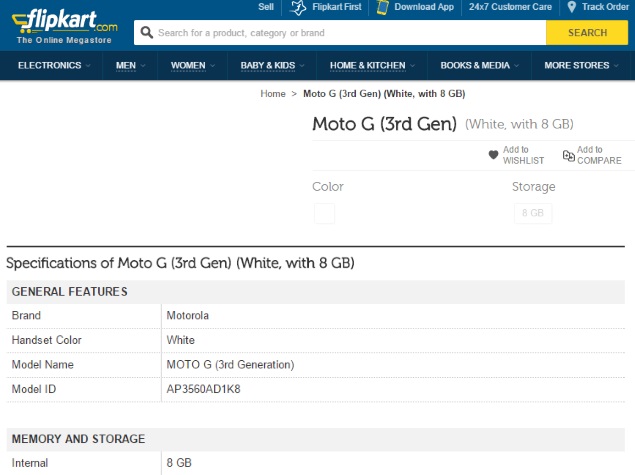Viewport: 635px width, 475px height.
Task: Click the Specifications of Moto G heading
Action: (x=180, y=263)
